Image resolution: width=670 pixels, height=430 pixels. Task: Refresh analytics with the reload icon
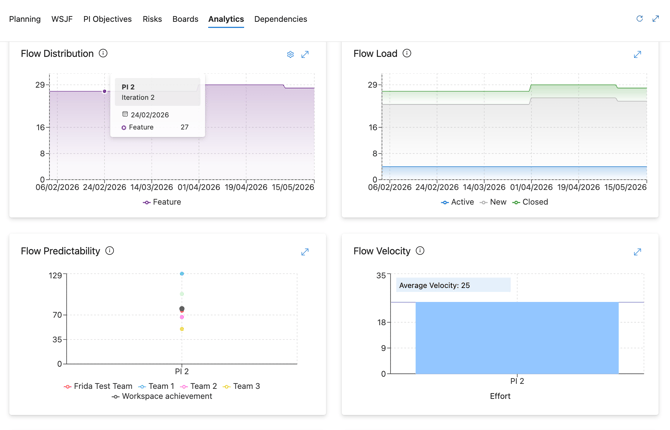tap(640, 18)
